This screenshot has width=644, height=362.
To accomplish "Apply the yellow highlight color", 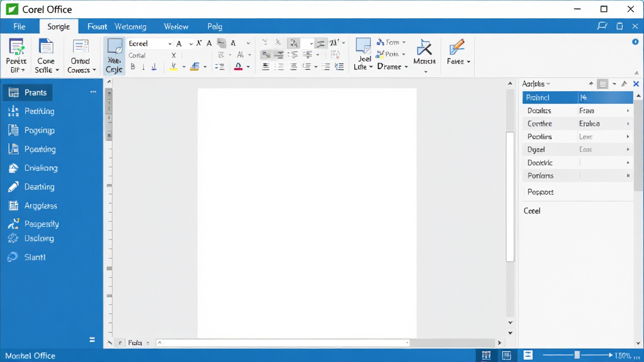I will [174, 67].
